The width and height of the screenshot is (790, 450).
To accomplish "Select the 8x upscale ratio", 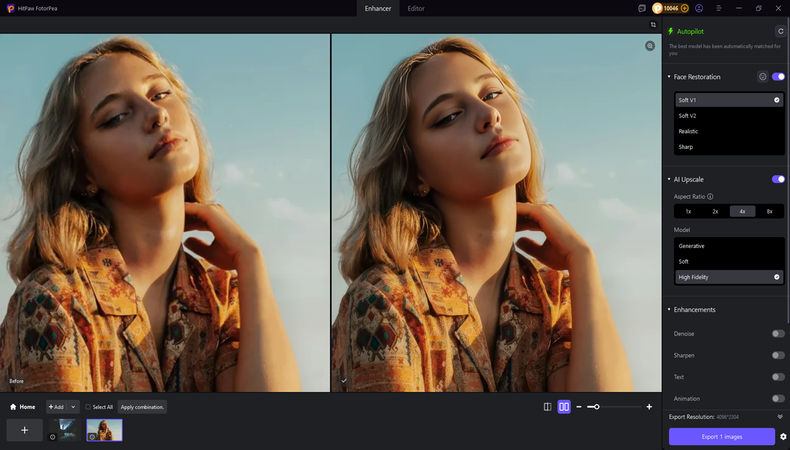I will pos(769,212).
